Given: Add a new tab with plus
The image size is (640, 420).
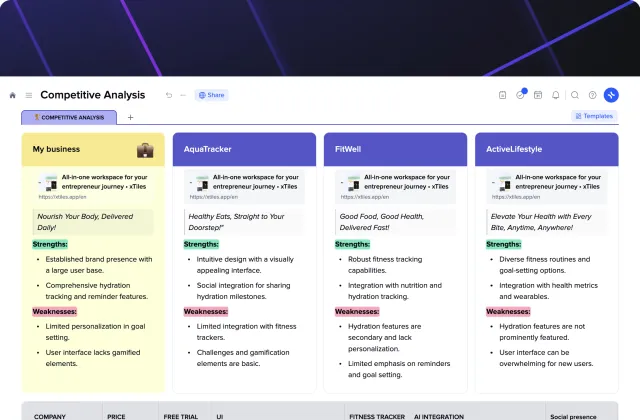Looking at the screenshot, I should coord(130,118).
